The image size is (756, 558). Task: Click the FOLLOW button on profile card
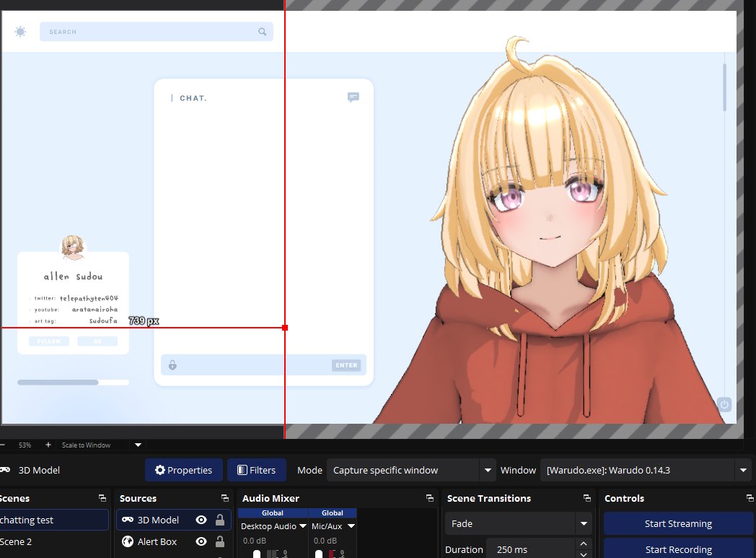pyautogui.click(x=49, y=341)
